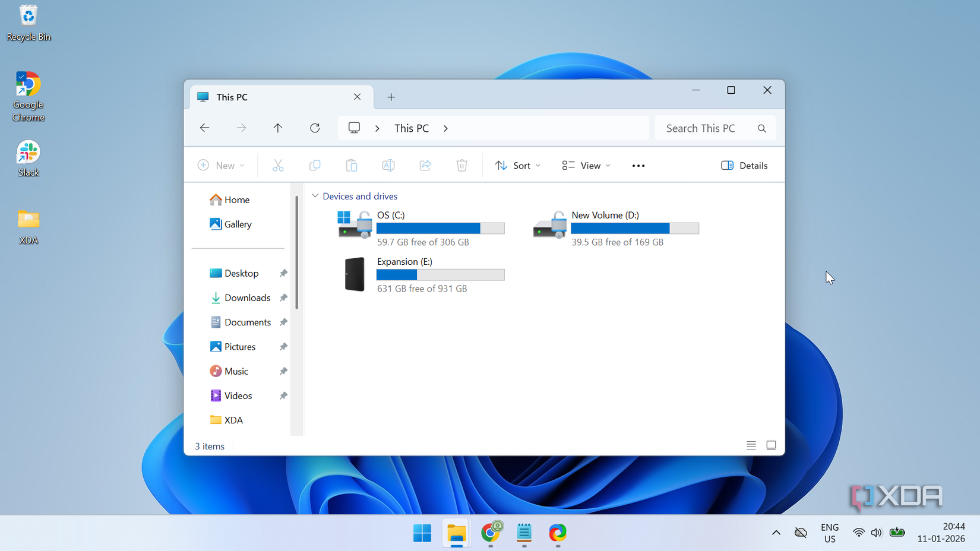
Task: Select the OS (C:) drive icon
Action: pyautogui.click(x=355, y=224)
